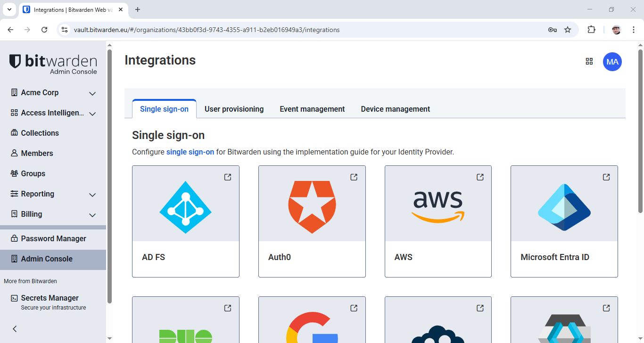Image resolution: width=644 pixels, height=343 pixels.
Task: Switch to the Single sign-on tab
Action: [x=164, y=109]
